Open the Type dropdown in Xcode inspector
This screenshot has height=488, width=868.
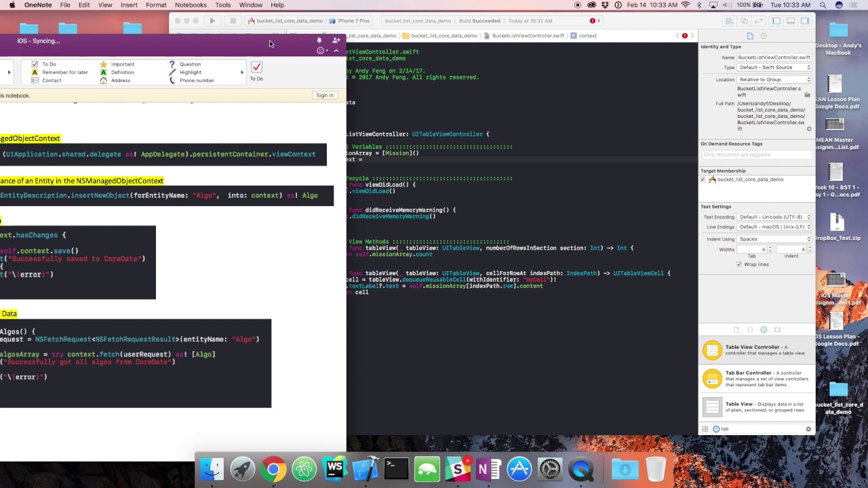[x=774, y=68]
